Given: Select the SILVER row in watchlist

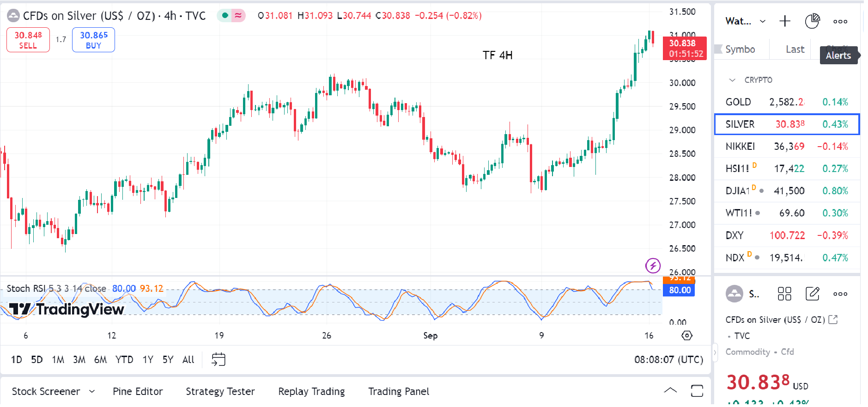Looking at the screenshot, I should (786, 124).
